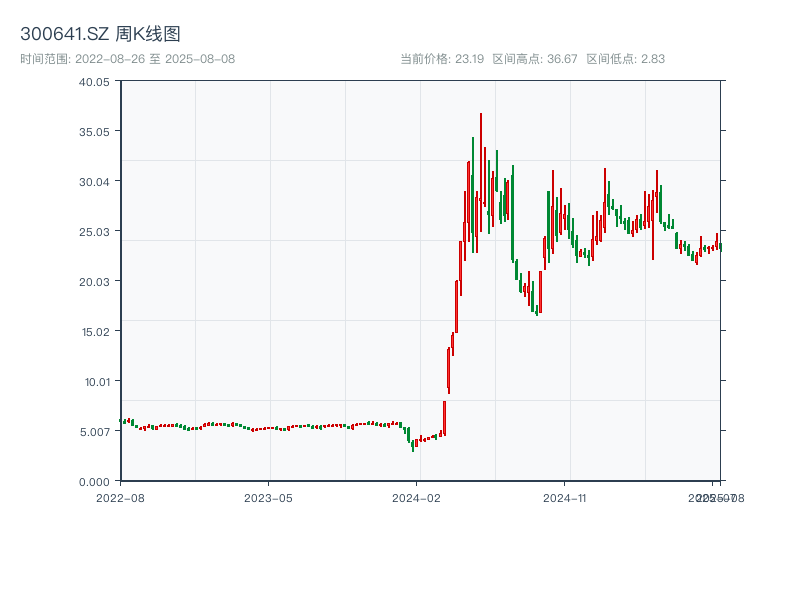
Task: Click x-axis label 2023-05
Action: click(268, 498)
